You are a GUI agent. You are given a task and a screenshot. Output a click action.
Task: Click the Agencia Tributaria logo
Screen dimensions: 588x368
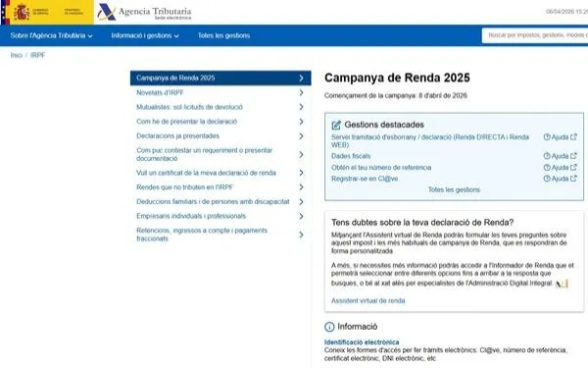coord(144,13)
